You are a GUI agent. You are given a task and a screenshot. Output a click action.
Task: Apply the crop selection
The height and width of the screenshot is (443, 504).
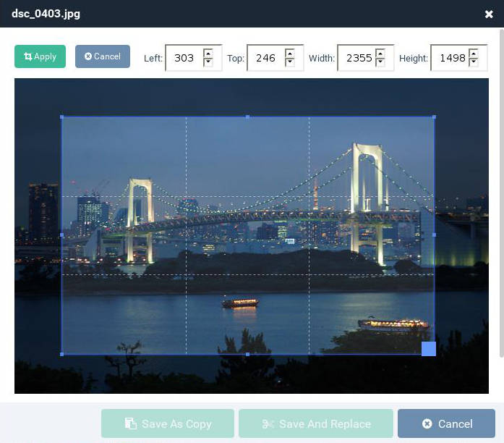coord(40,56)
